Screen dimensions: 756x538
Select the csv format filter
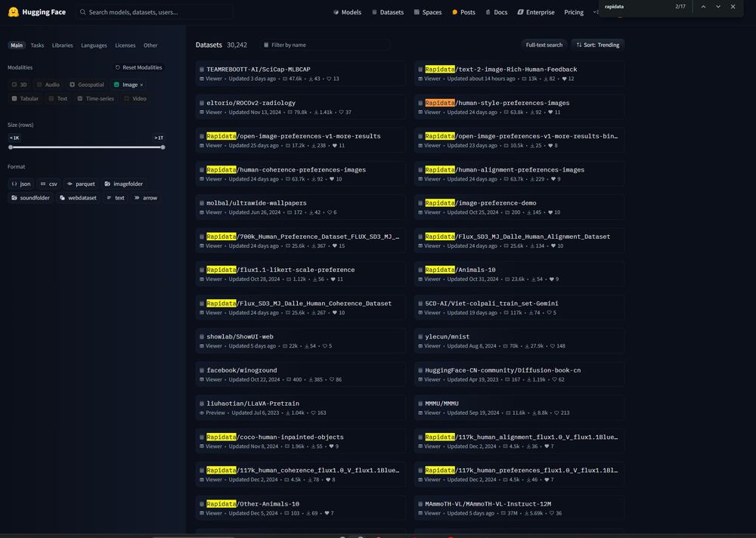coord(48,184)
